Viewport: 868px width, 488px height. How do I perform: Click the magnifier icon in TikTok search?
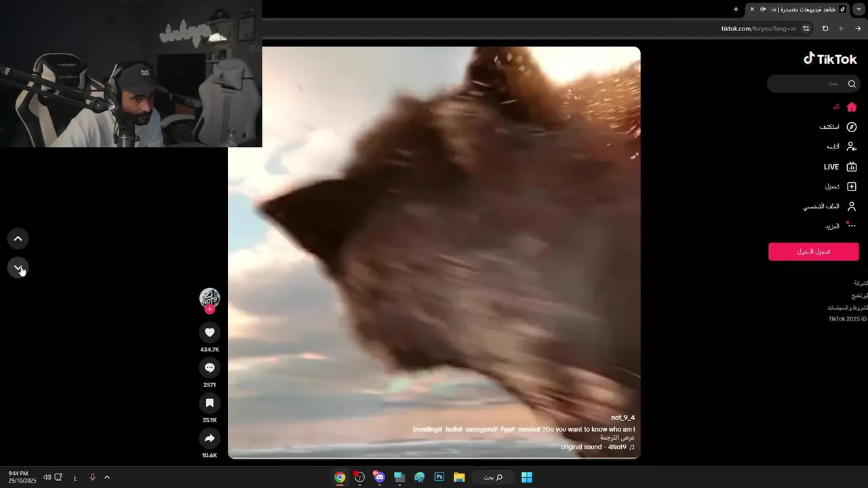(x=852, y=83)
